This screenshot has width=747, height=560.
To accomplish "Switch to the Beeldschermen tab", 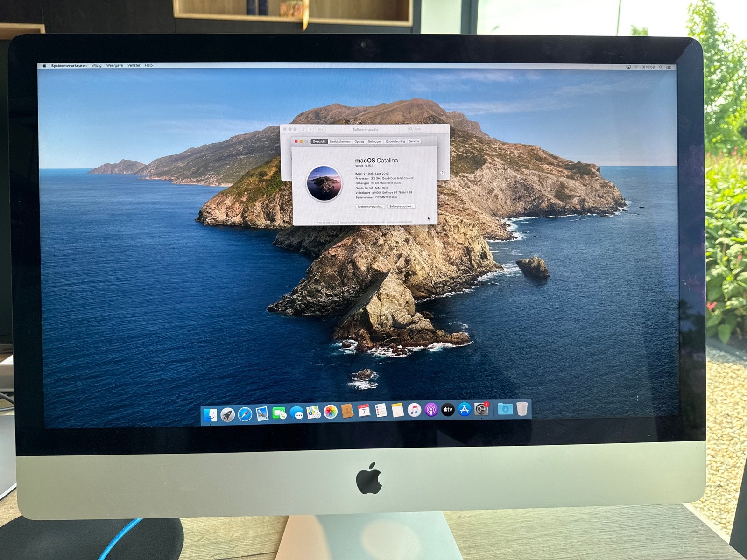I will 340,141.
